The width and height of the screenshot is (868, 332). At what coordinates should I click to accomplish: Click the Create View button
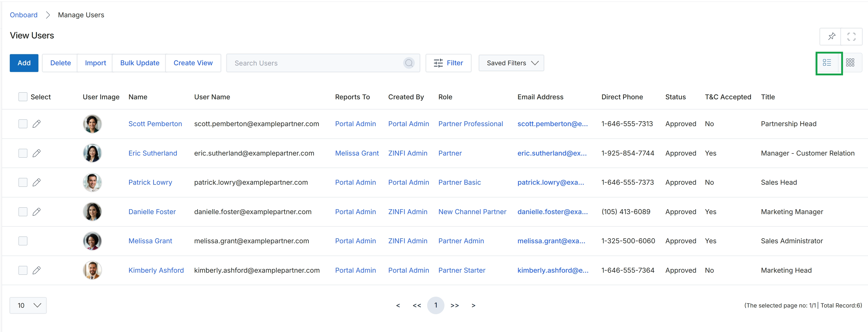(x=193, y=63)
